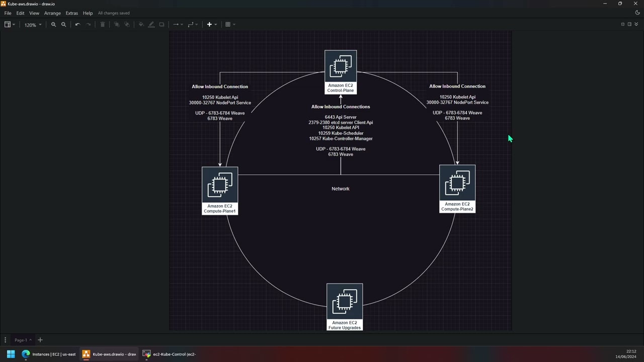Click the To Back icon
The width and height of the screenshot is (644, 362).
tap(127, 24)
